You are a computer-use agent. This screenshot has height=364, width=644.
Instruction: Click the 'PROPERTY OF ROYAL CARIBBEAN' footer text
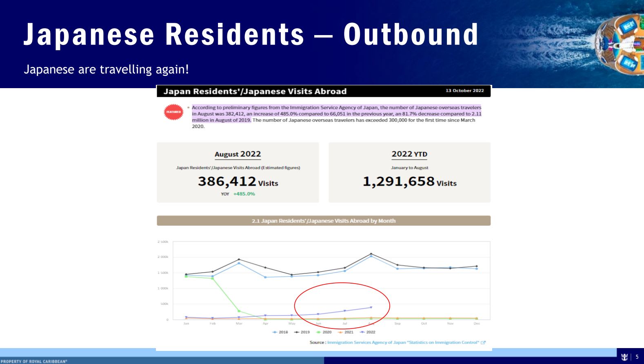(x=34, y=362)
